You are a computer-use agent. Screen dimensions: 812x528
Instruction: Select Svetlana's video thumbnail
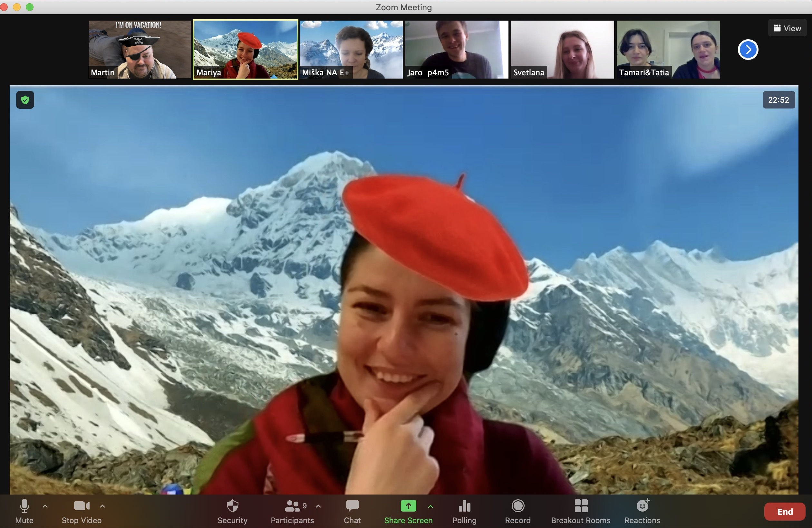click(x=562, y=50)
